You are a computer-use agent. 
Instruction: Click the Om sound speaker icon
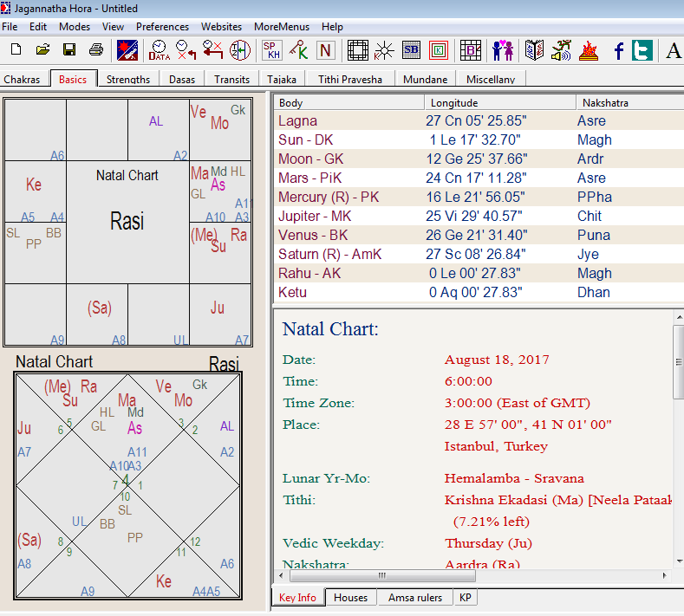click(561, 50)
